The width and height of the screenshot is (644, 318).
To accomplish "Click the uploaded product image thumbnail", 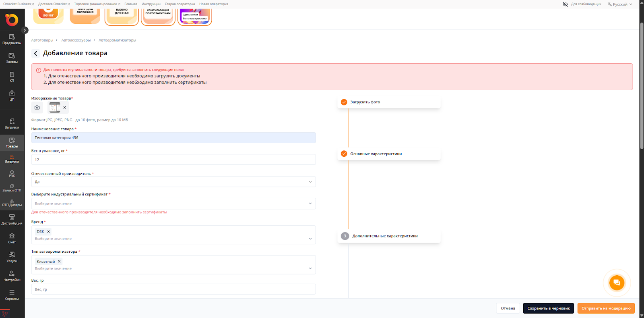I will click(55, 108).
